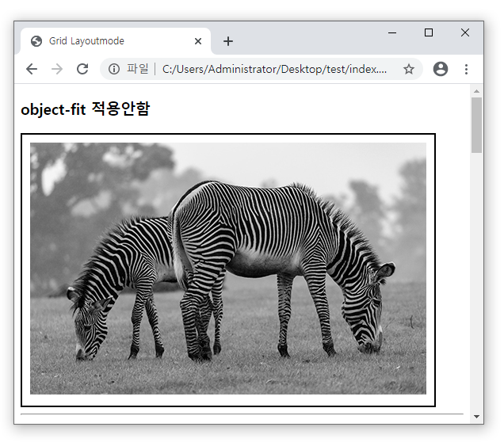Minimize the browser window
Screen dimensions: 504x446
(x=392, y=32)
